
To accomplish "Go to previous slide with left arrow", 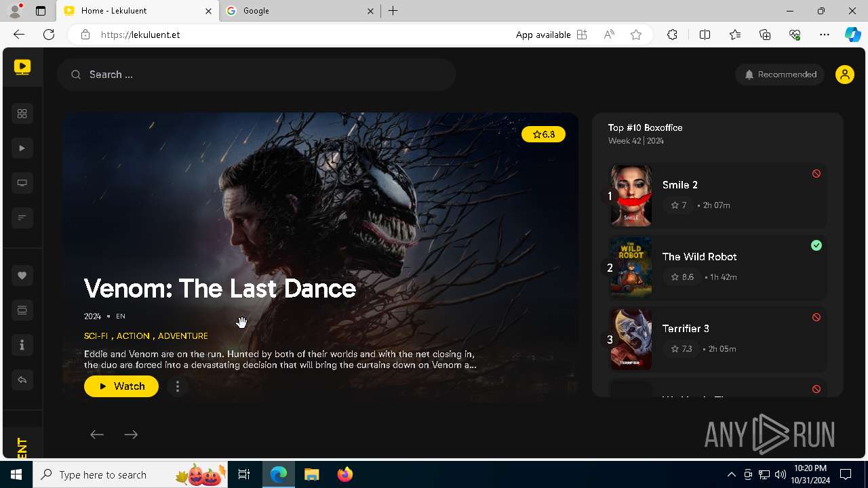I will coord(97,434).
